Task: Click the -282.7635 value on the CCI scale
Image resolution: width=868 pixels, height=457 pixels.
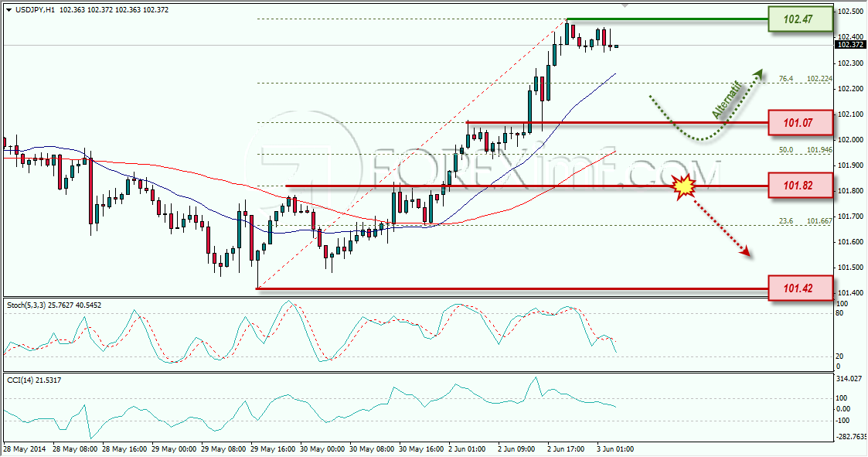Action: pos(852,436)
